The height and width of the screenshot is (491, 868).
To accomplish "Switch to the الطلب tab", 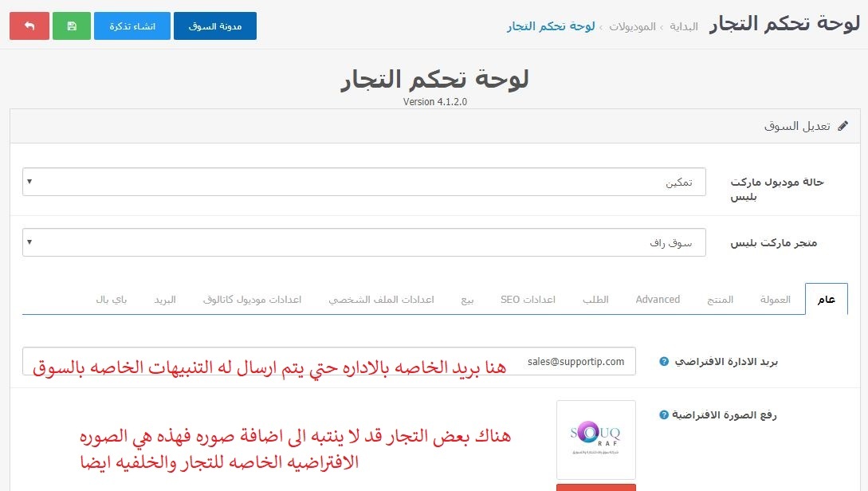I will pos(595,300).
